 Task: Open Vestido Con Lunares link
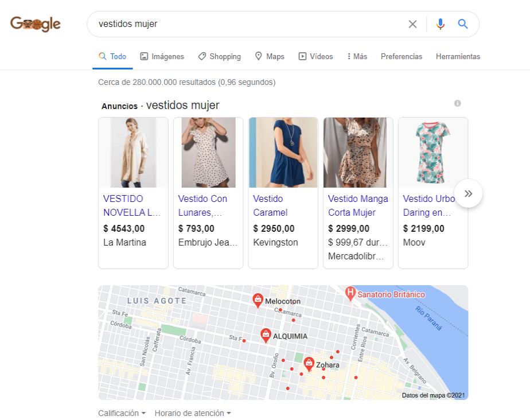[x=202, y=205]
